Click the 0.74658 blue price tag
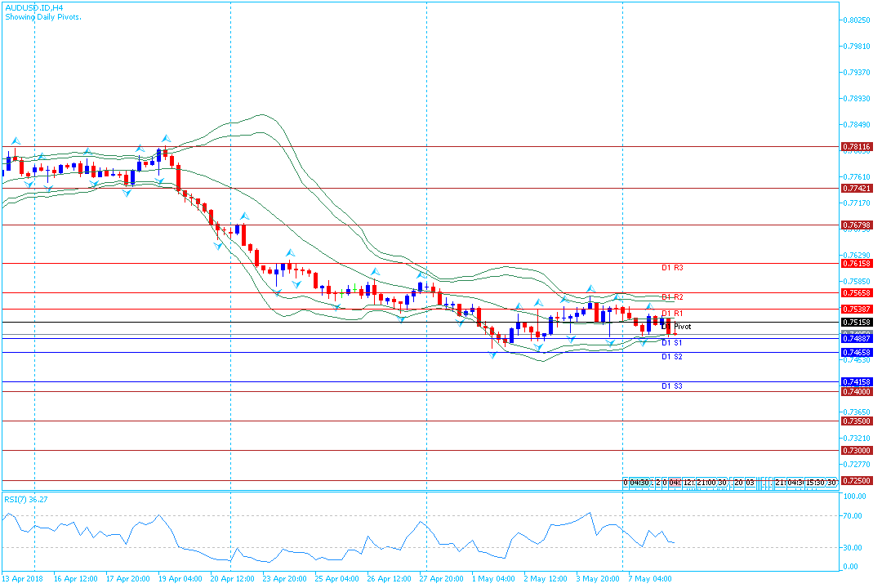Screen dimensions: 882x588 tap(856, 352)
